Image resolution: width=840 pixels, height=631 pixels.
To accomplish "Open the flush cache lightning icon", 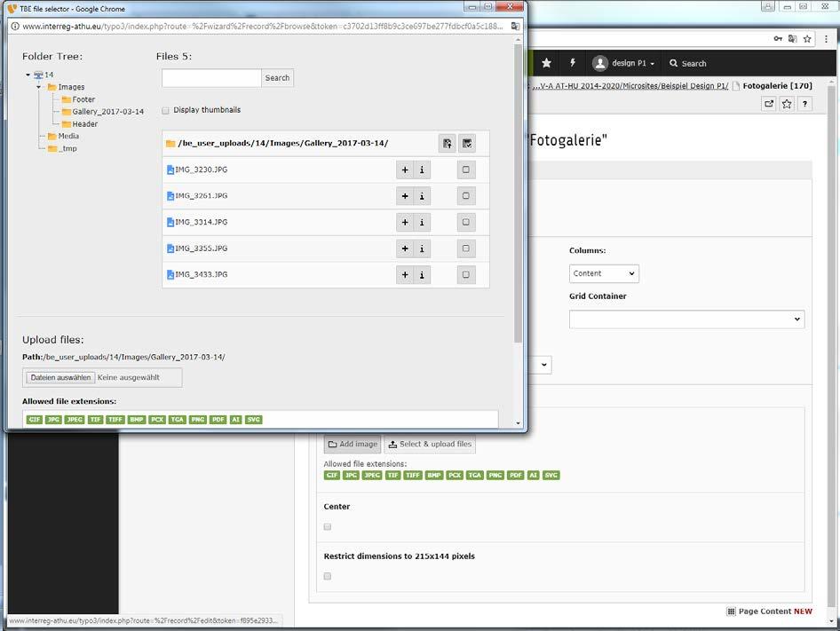I will 573,63.
